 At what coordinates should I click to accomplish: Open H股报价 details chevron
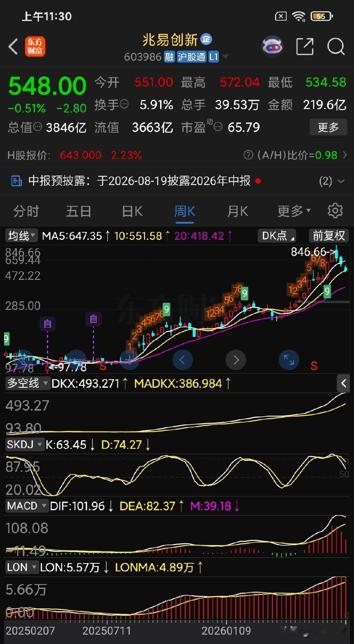click(345, 155)
